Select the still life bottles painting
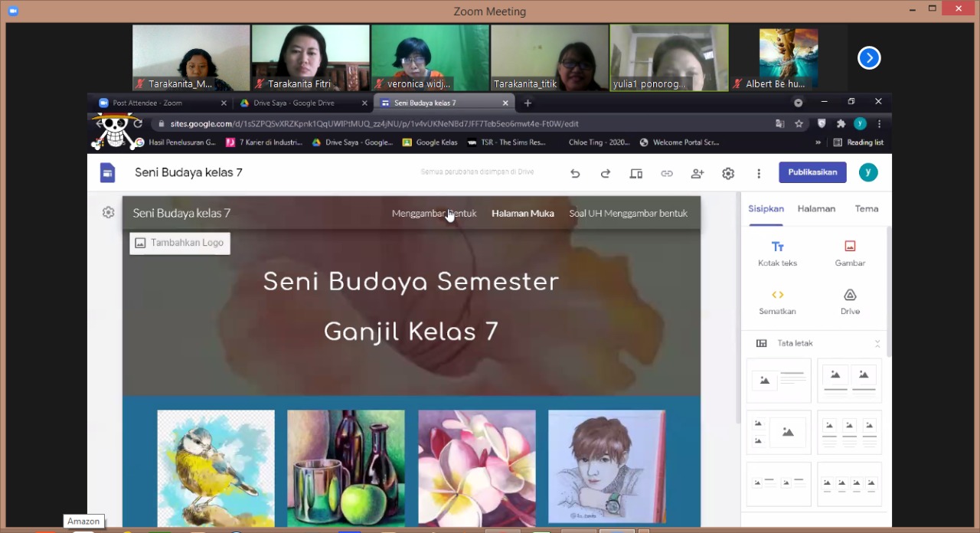The width and height of the screenshot is (980, 533). (346, 468)
